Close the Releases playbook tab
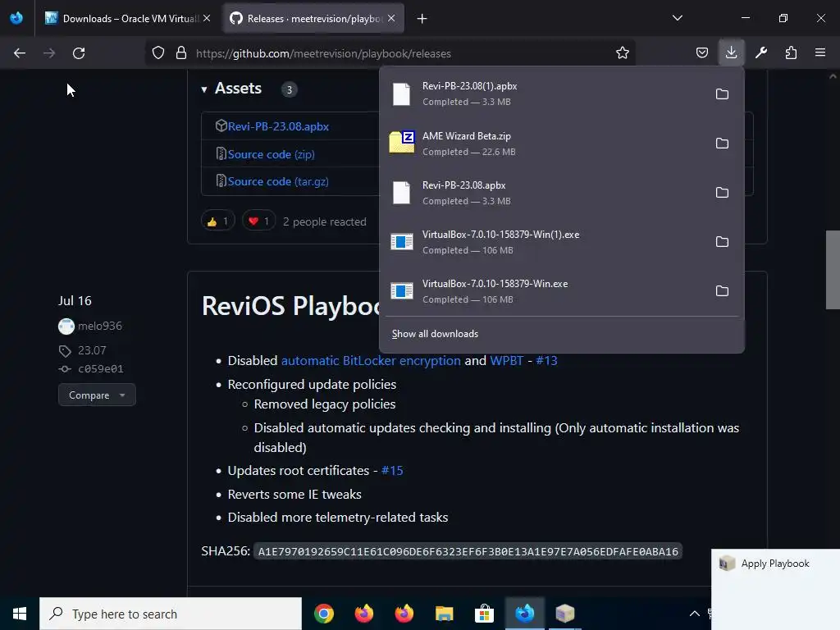Screen dimensions: 840x630 (x=391, y=18)
